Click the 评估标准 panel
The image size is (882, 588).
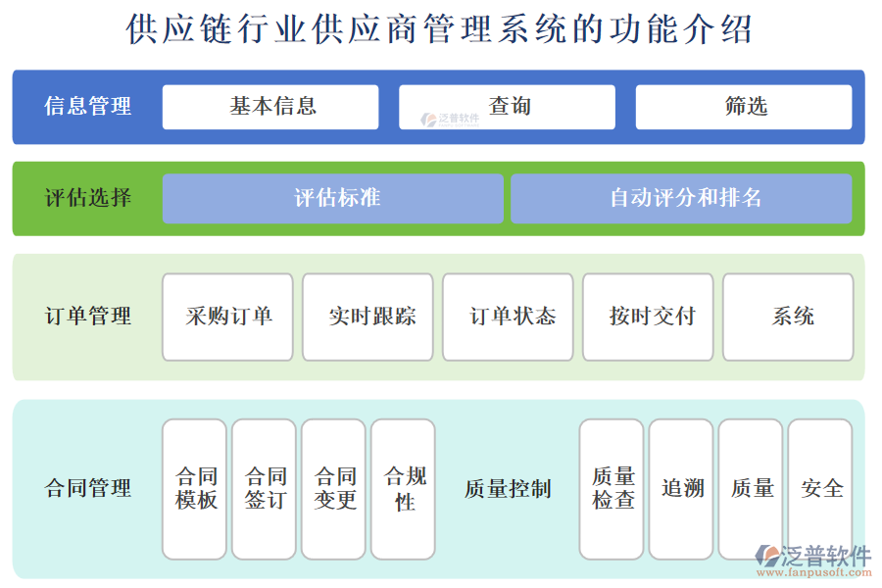click(333, 198)
